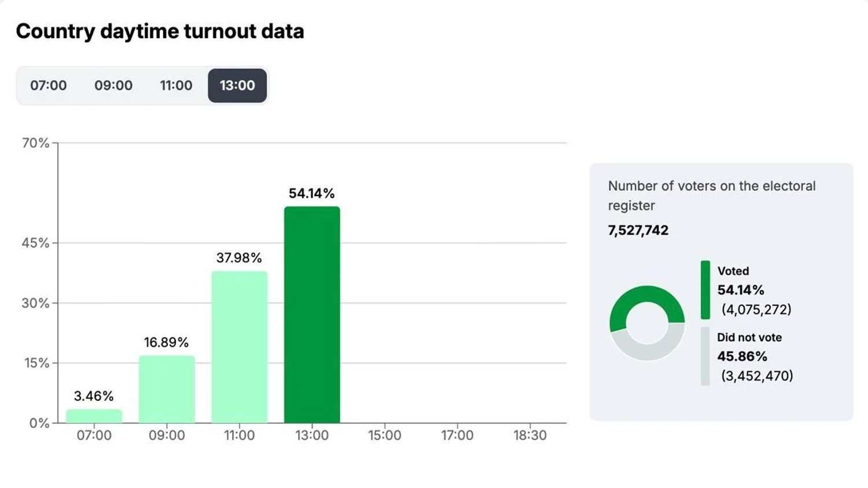Select the 16.89% turnout bar

point(167,389)
